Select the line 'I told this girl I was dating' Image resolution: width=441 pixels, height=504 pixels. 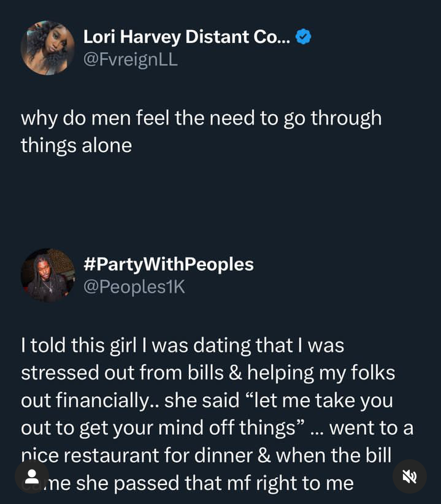pyautogui.click(x=182, y=345)
